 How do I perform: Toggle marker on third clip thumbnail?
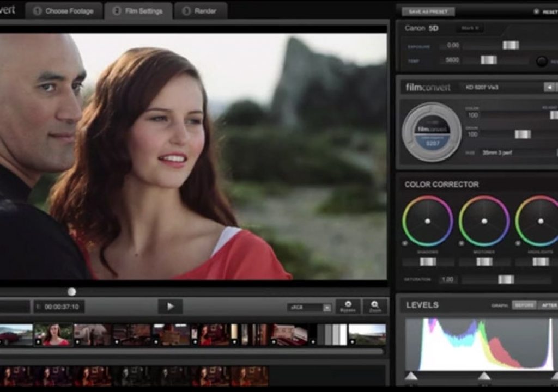click(x=77, y=342)
